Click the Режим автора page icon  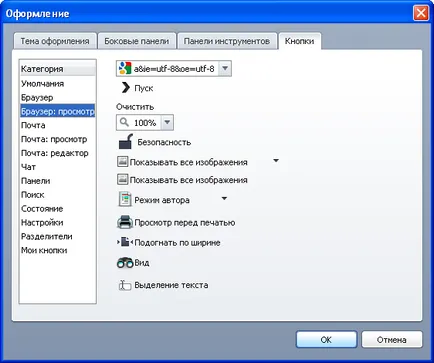click(x=125, y=199)
